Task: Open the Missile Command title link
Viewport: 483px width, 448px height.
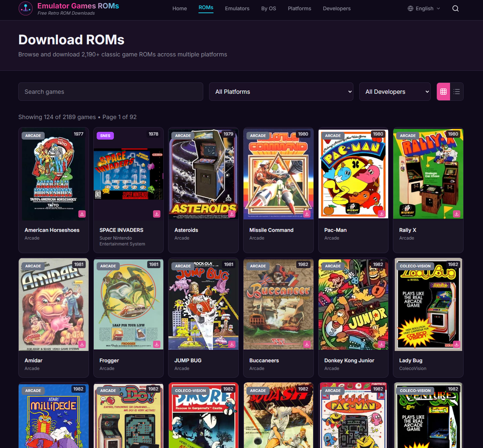Action: (271, 230)
